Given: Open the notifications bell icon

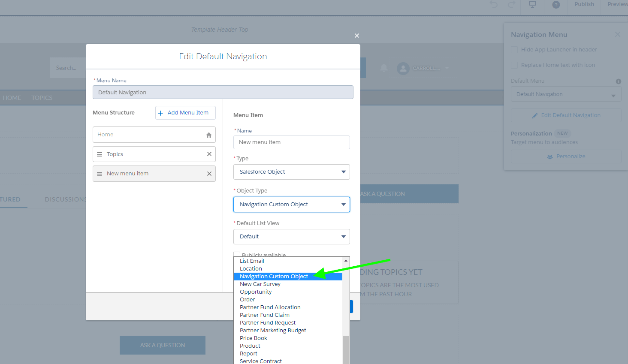Looking at the screenshot, I should point(383,68).
